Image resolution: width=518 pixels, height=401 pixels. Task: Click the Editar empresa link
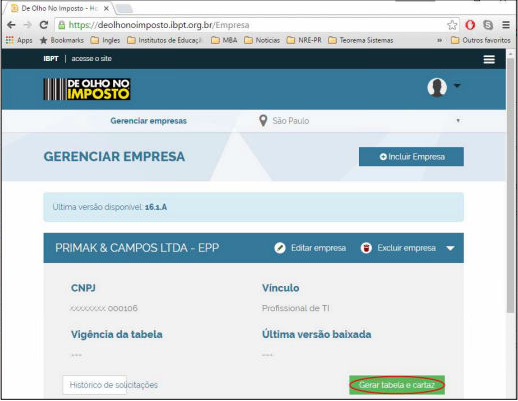[x=318, y=248]
